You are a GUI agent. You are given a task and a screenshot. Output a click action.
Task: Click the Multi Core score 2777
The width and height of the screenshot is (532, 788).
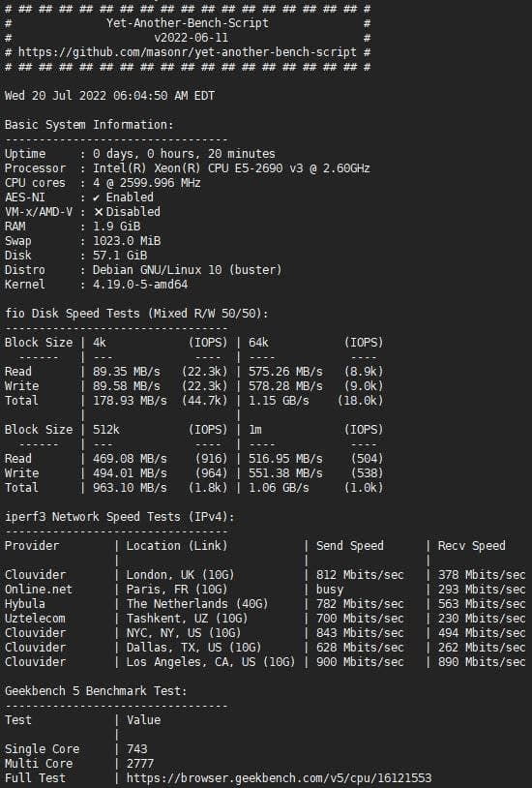pyautogui.click(x=139, y=764)
